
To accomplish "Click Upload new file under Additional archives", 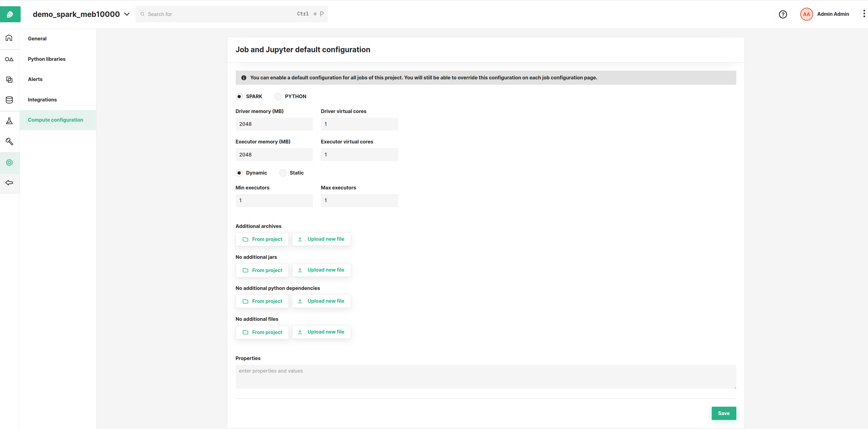I will pyautogui.click(x=321, y=239).
